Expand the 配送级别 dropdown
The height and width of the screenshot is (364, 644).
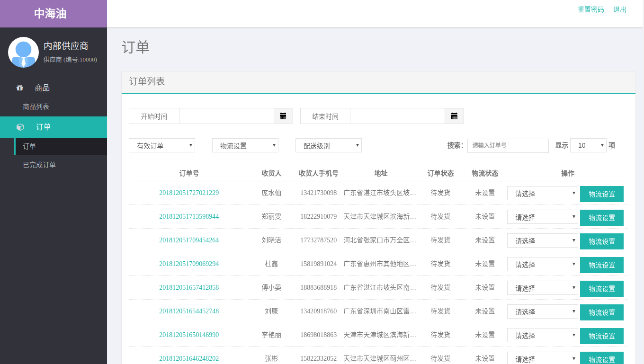pyautogui.click(x=328, y=145)
